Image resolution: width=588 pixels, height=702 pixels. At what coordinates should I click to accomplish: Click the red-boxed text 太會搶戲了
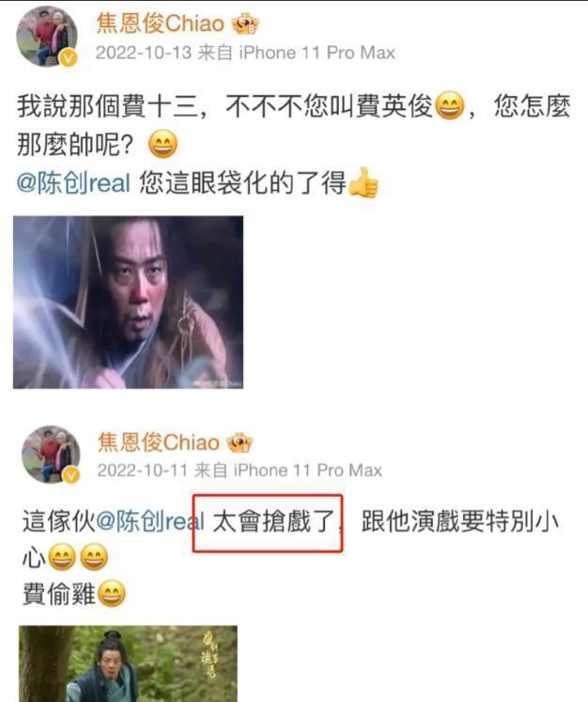click(273, 522)
